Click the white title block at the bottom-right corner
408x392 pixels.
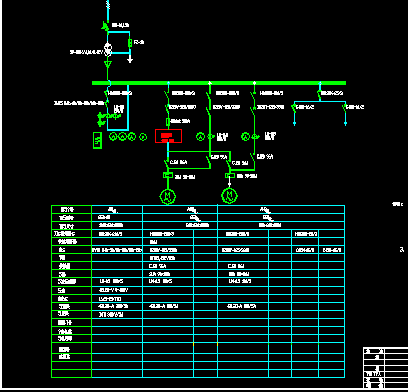tap(385, 368)
